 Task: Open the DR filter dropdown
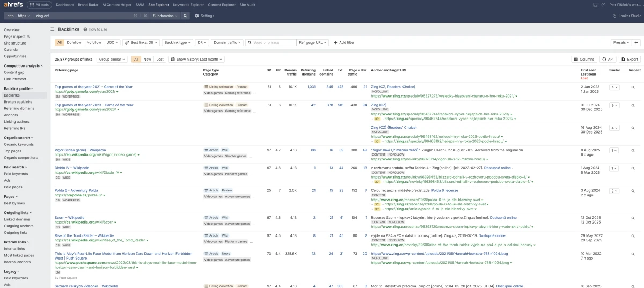(x=202, y=42)
